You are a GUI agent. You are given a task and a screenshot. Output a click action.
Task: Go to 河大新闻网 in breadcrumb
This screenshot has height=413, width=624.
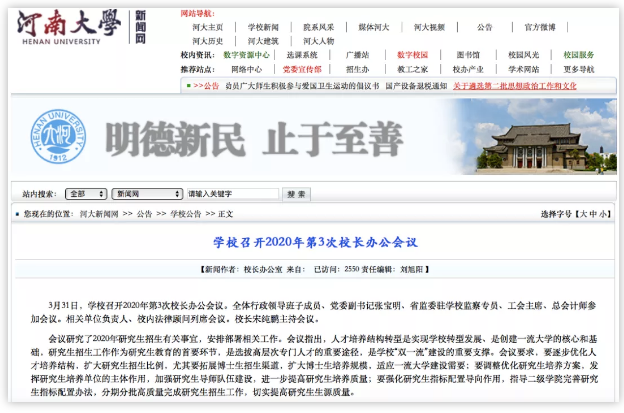(99, 214)
